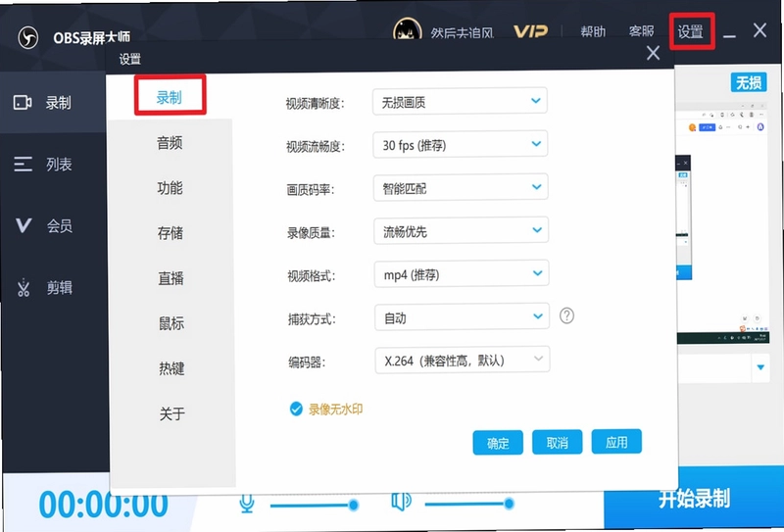Open the 会员 membership V icon
This screenshot has height=532, width=784.
[x=24, y=225]
